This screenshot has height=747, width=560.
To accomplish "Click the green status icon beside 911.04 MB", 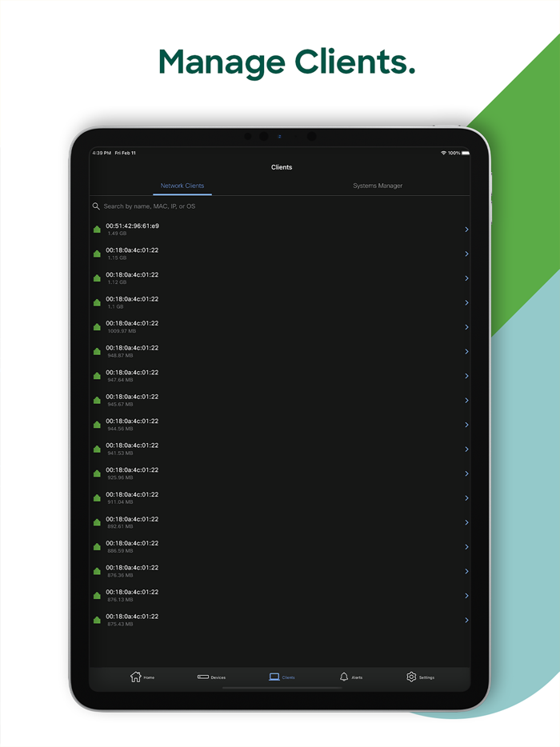I will (x=97, y=497).
